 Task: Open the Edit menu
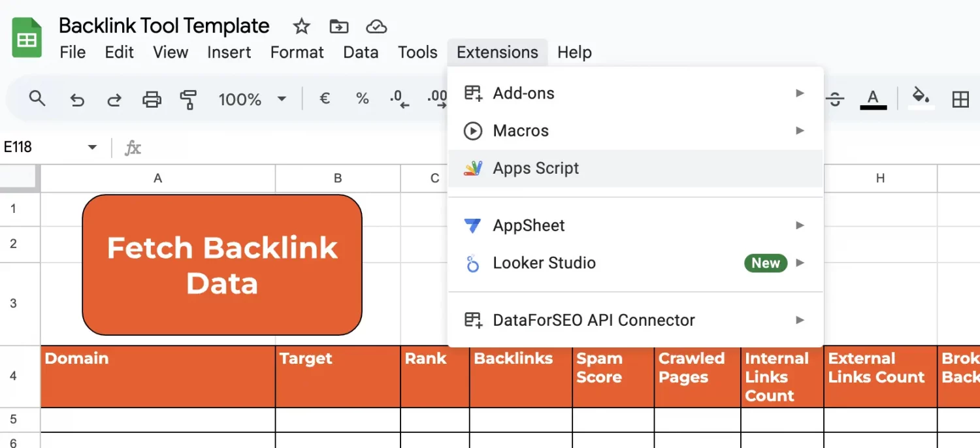pyautogui.click(x=120, y=52)
